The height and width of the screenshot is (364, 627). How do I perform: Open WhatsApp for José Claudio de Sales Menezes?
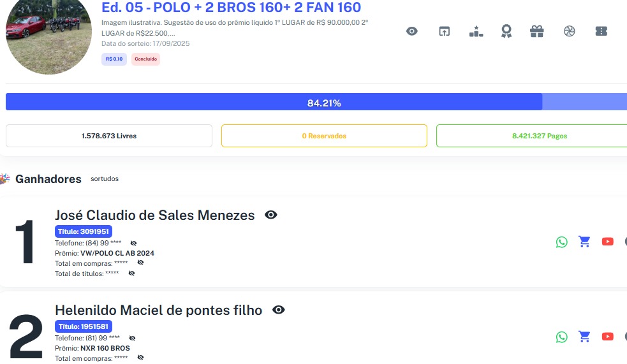561,242
